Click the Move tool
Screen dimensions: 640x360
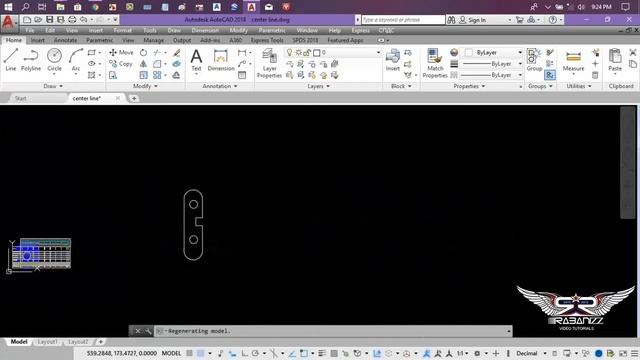click(121, 53)
